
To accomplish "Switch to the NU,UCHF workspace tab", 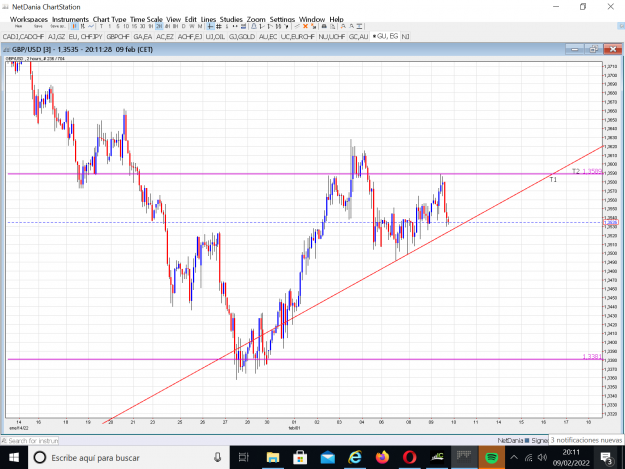I will click(332, 37).
